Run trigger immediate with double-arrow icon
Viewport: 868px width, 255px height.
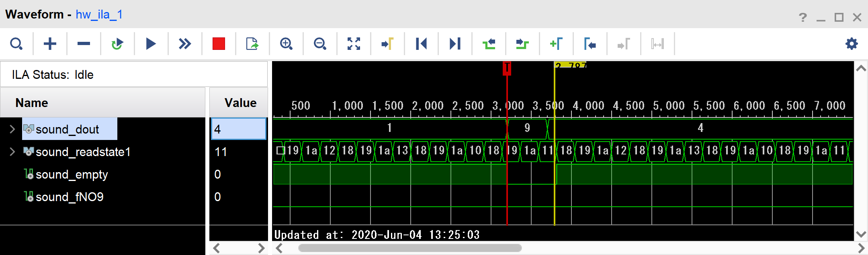tap(185, 43)
